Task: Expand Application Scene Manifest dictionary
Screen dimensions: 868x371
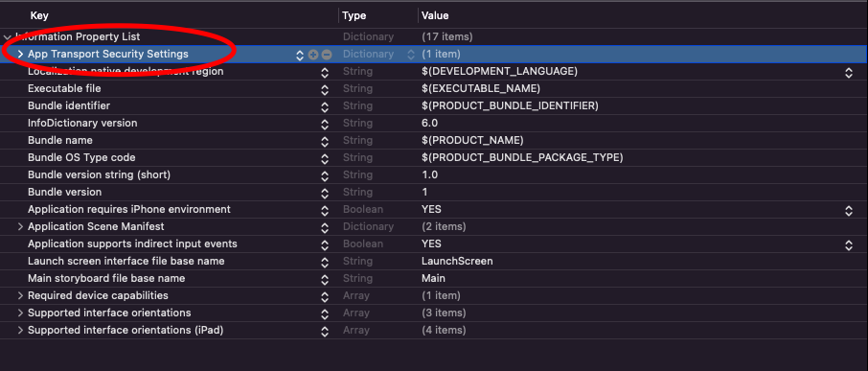Action: point(20,226)
